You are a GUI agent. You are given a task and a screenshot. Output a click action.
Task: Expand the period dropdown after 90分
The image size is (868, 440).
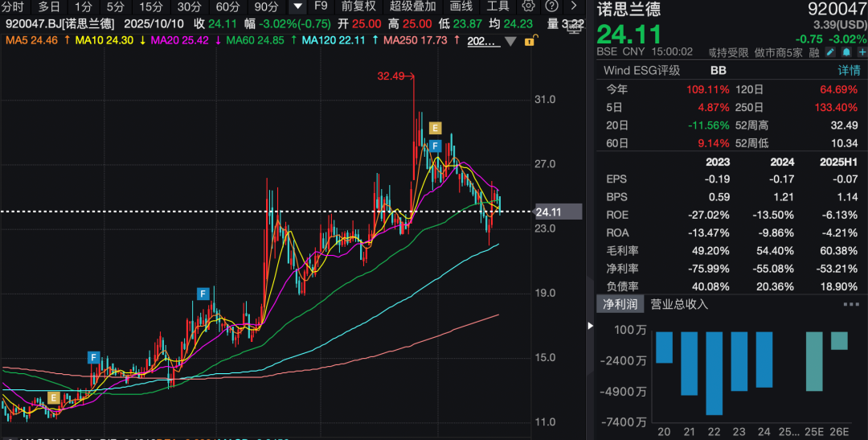coord(298,6)
